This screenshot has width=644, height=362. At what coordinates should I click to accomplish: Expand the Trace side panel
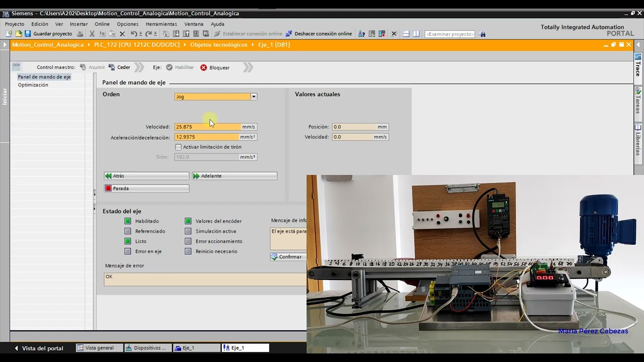[x=638, y=65]
